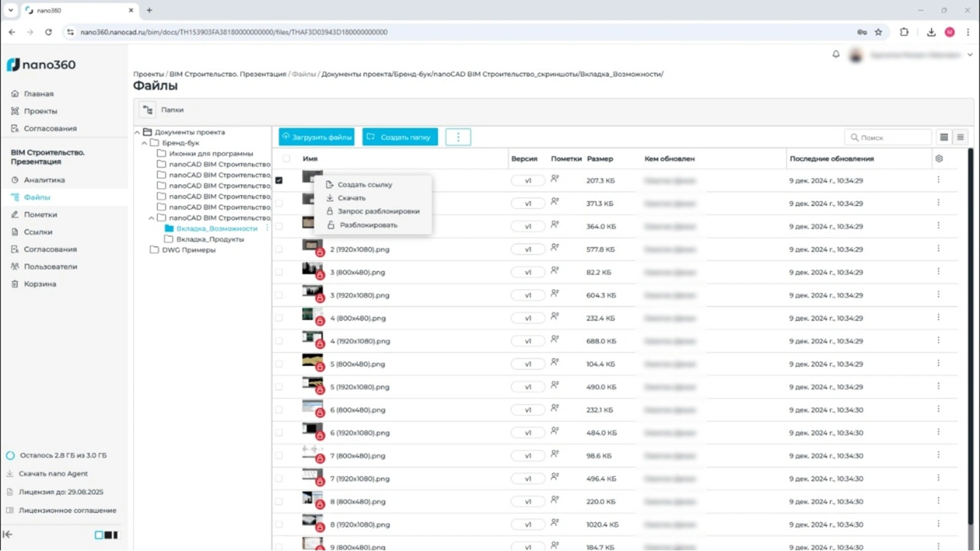Check the box for 5 (800x480).png

(x=279, y=364)
